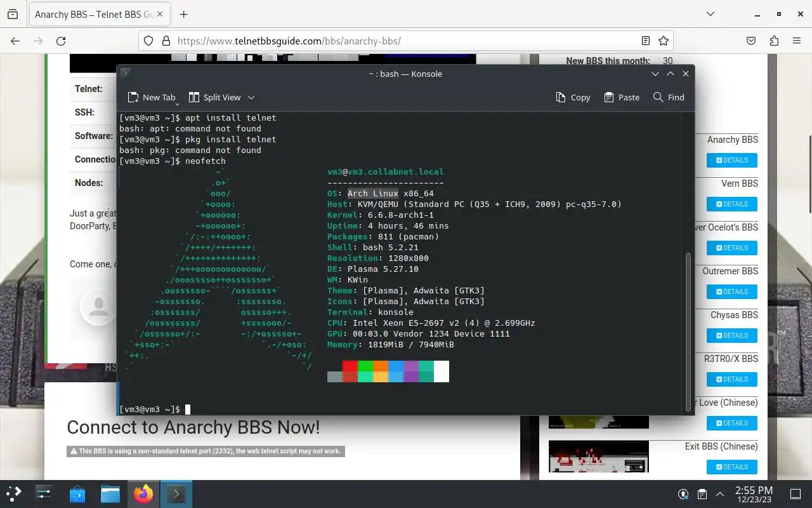Click the Show Desktop button in the panel
Screen dimensions: 812x508
pyautogui.click(x=796, y=494)
